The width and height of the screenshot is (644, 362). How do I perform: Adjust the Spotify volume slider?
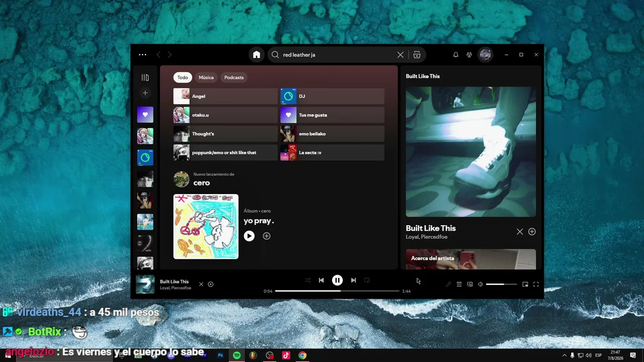502,285
